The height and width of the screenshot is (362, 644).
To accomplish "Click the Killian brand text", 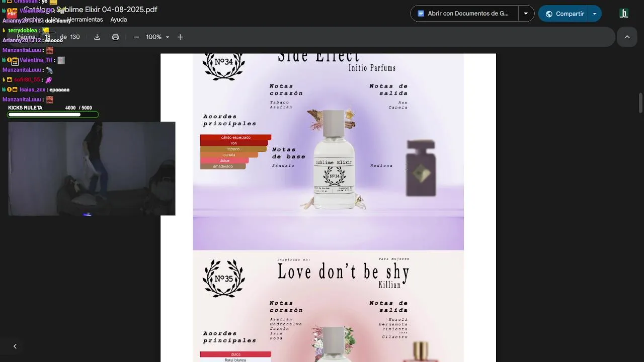I will 389,285.
